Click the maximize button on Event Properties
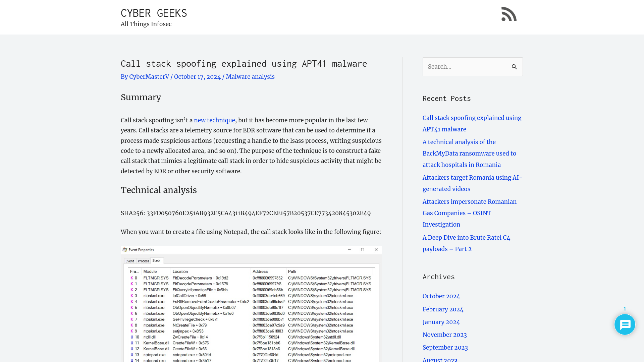The height and width of the screenshot is (362, 644). tap(363, 249)
